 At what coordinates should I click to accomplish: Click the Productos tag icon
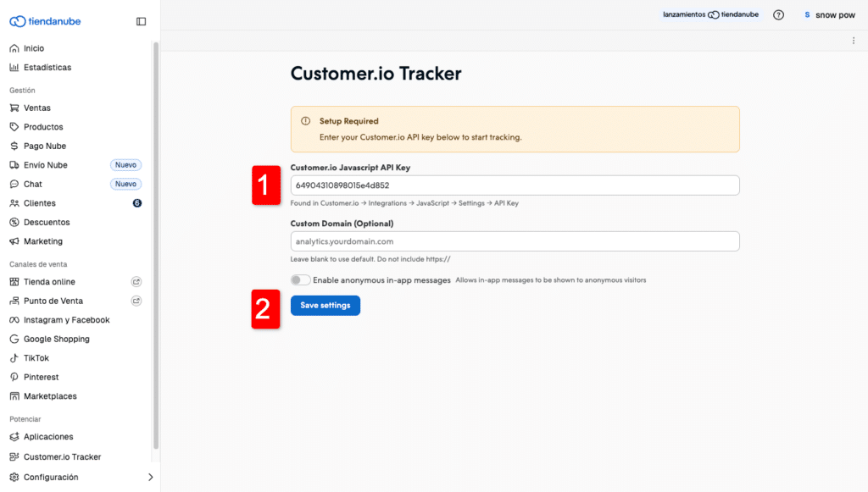[x=14, y=126]
